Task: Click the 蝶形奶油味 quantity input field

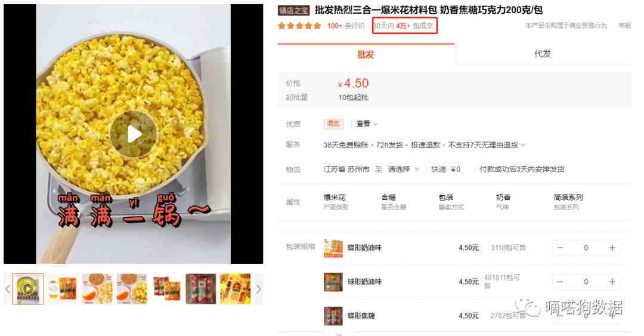Action: point(586,248)
